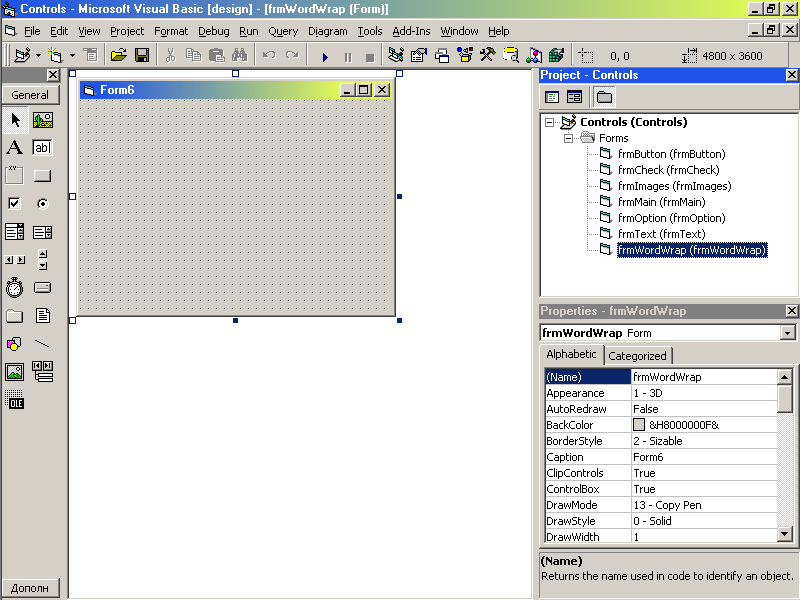Screen dimensions: 800x600
Task: Open Form Layout Window from toolbar
Action: click(442, 55)
